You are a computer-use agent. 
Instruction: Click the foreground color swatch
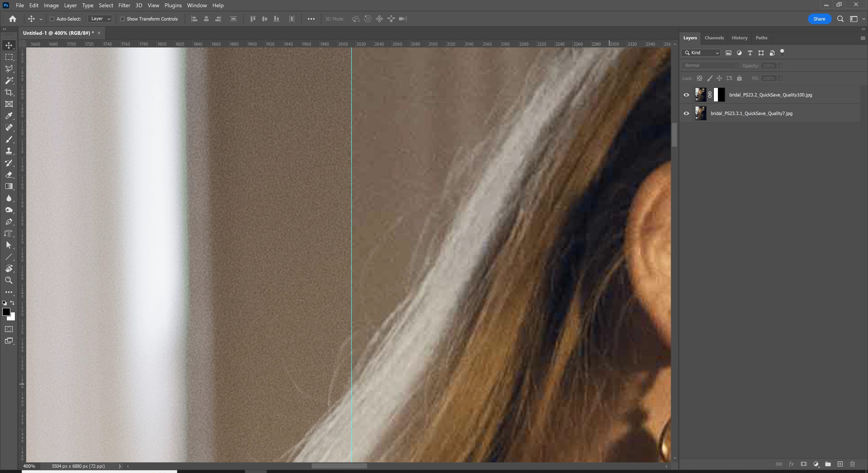coord(6,312)
